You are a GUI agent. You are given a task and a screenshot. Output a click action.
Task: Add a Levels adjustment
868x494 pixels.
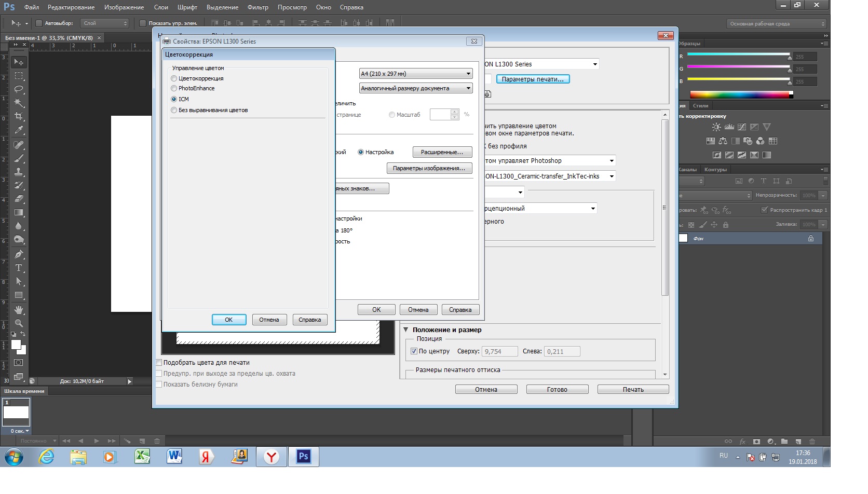pos(729,127)
